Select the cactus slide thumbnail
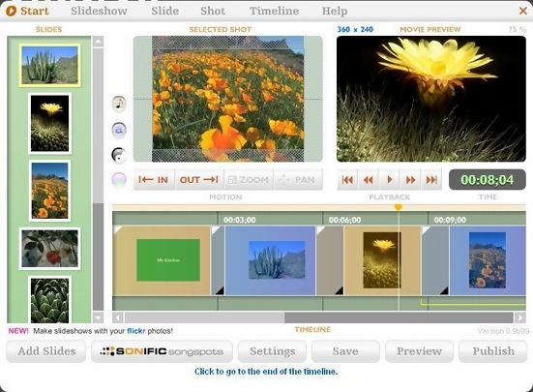The height and width of the screenshot is (392, 533). point(49,65)
